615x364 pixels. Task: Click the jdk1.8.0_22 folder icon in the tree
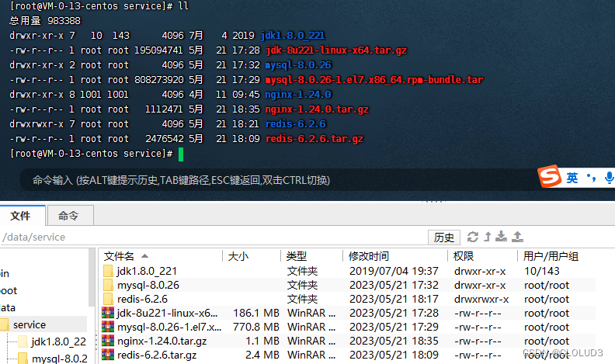coord(23,341)
